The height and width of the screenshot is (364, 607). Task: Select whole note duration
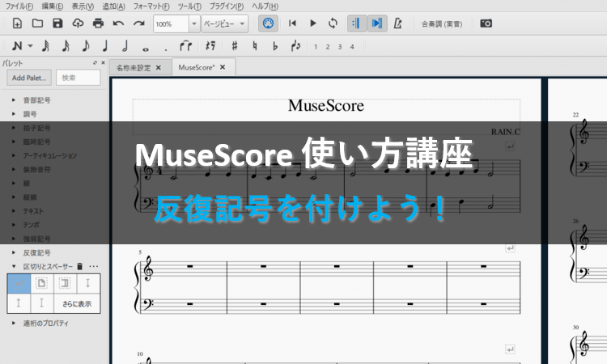(x=146, y=49)
